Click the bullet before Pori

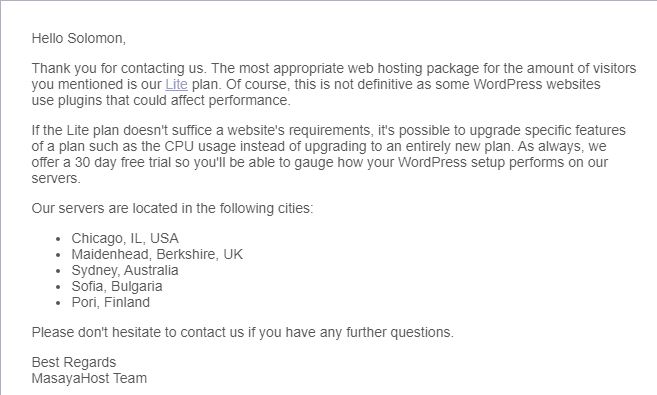58,303
